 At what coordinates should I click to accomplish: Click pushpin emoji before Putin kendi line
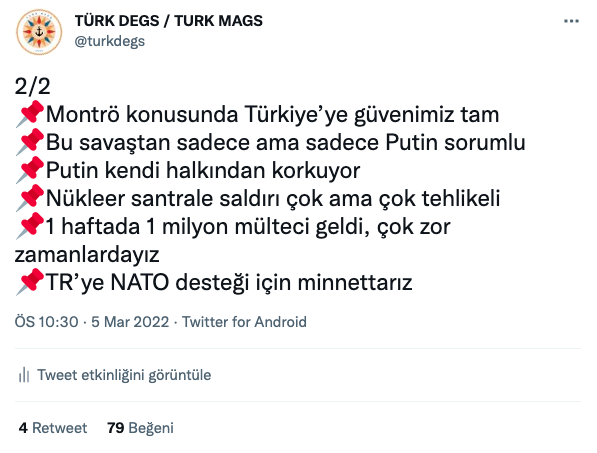[x=30, y=170]
